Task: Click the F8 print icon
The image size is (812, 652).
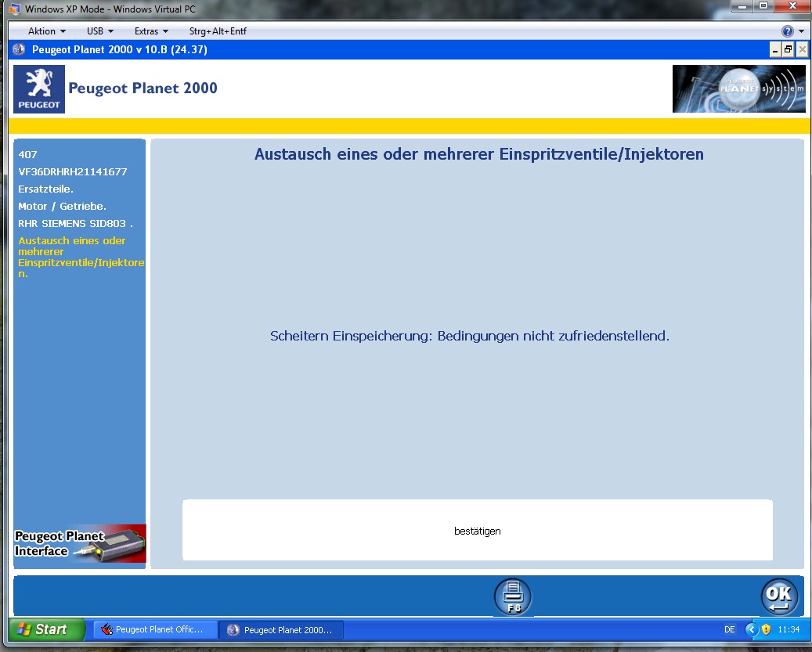Action: [x=513, y=596]
